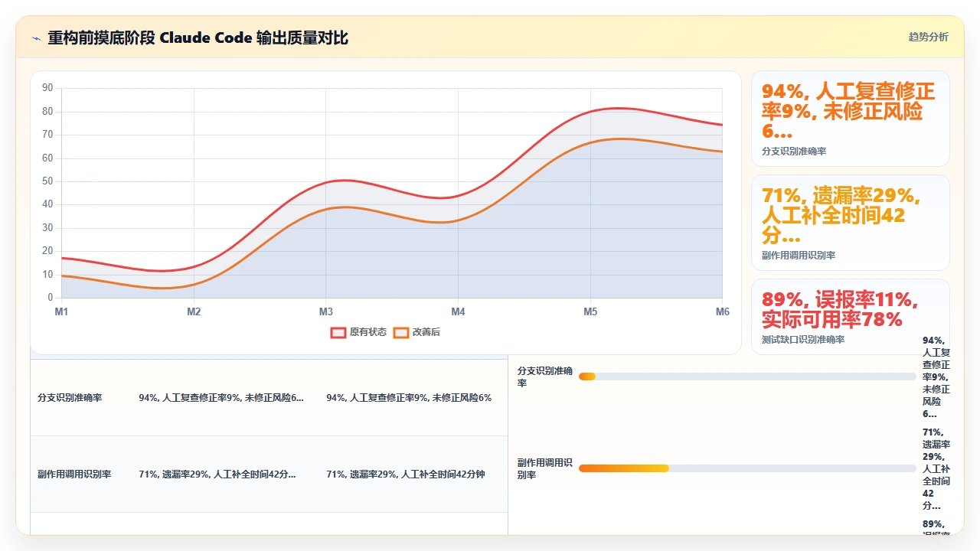Click the wrapped "71%..." value right of the progress bar
The image size is (980, 551).
(x=936, y=469)
